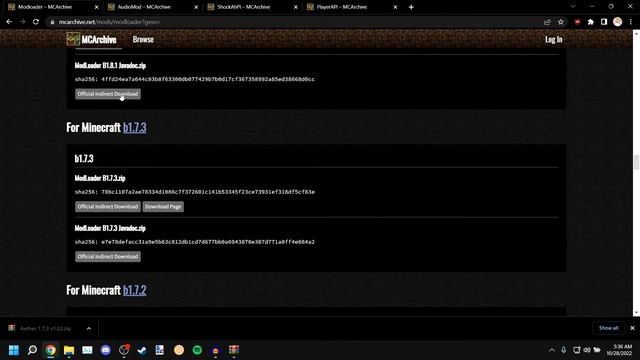The width and height of the screenshot is (640, 360).
Task: Switch to the ShockAhPI – MCArchive tab
Action: click(x=251, y=7)
